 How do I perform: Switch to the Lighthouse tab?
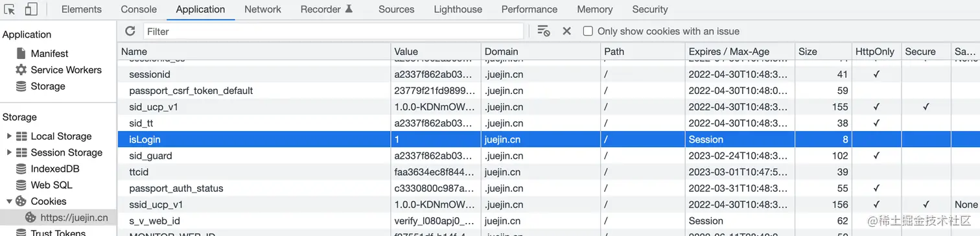(458, 9)
